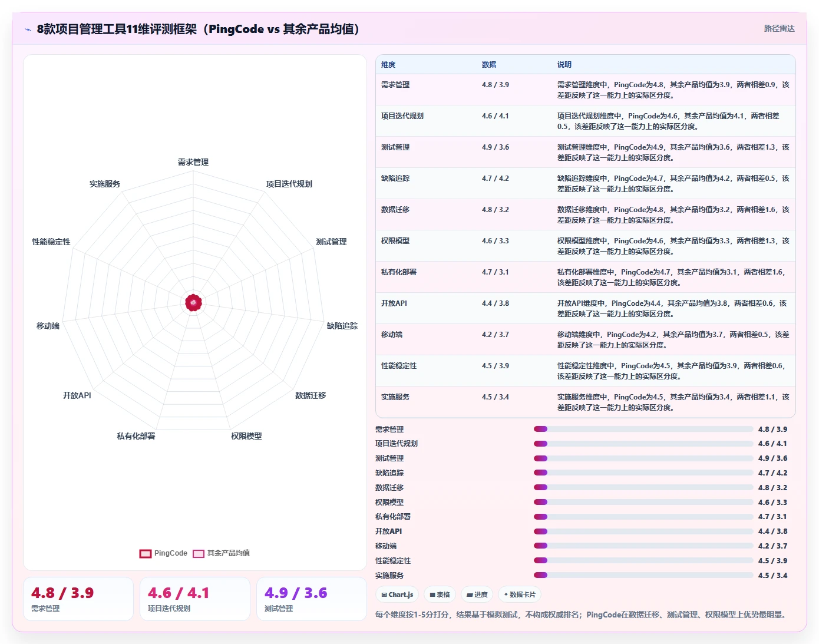Click the 实施服务 axis label on radar chart
The height and width of the screenshot is (644, 819).
[x=105, y=184]
